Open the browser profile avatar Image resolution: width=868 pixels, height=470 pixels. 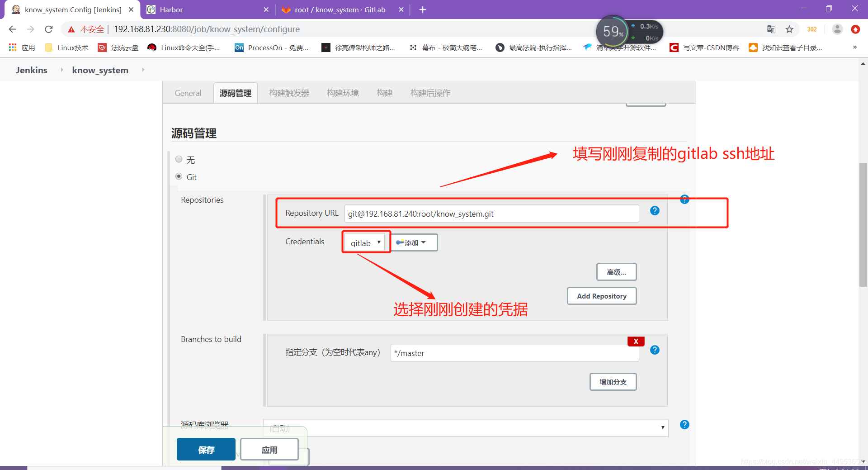tap(837, 29)
